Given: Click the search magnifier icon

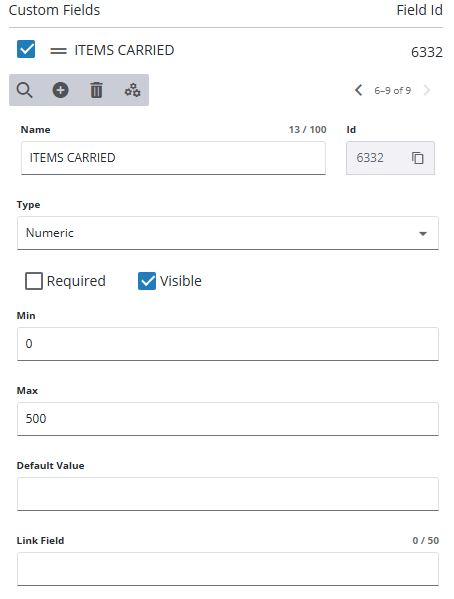Looking at the screenshot, I should tap(24, 91).
